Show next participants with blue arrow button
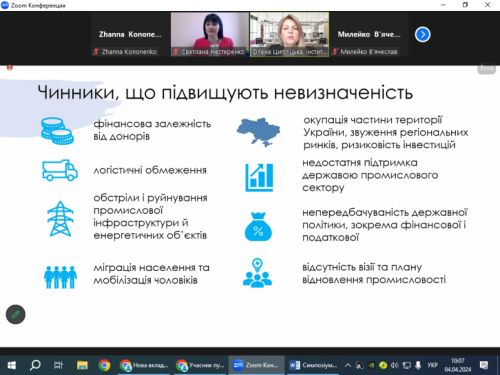Screen dimensions: 500x375 (x=422, y=34)
